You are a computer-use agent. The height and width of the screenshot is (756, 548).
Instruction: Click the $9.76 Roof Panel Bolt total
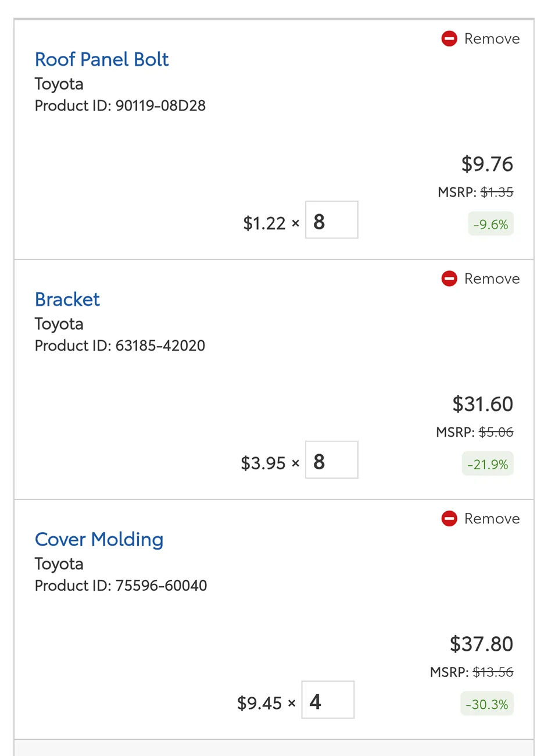(487, 164)
